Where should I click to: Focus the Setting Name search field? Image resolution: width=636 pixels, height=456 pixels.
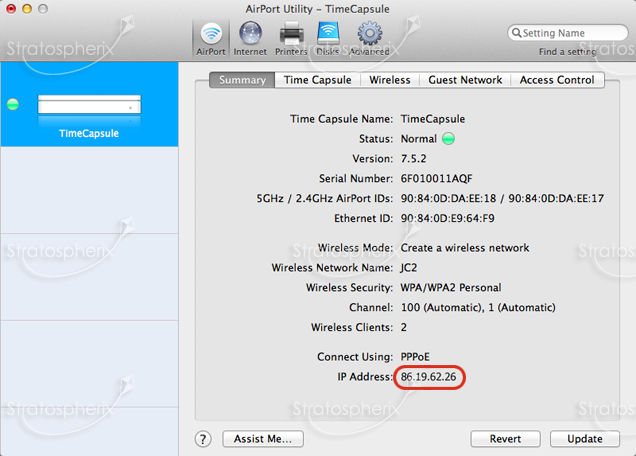click(568, 32)
